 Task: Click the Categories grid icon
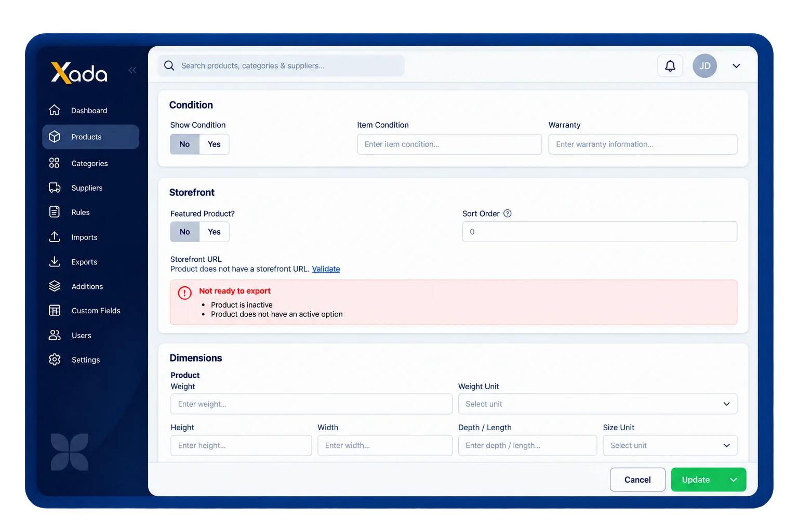click(55, 163)
